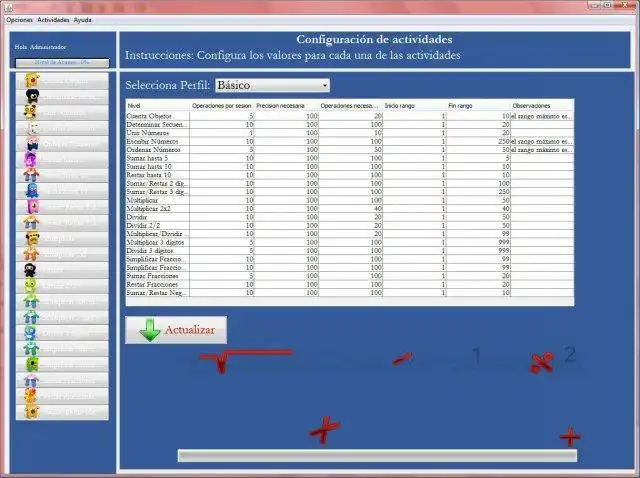Click Operaciones por sesion 1 in Unir Números row
The width and height of the screenshot is (640, 478).
222,133
